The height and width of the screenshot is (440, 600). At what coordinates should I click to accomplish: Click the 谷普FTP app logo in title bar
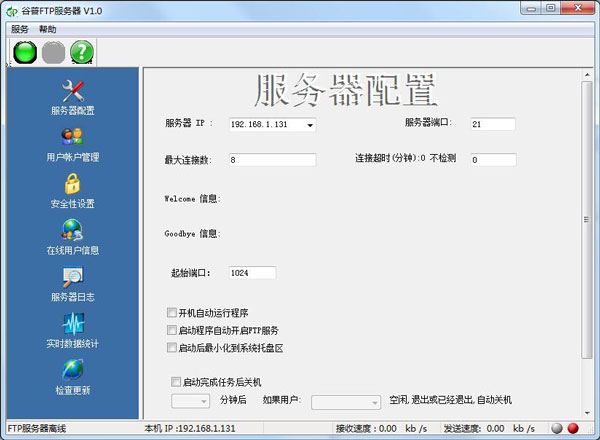(12, 11)
